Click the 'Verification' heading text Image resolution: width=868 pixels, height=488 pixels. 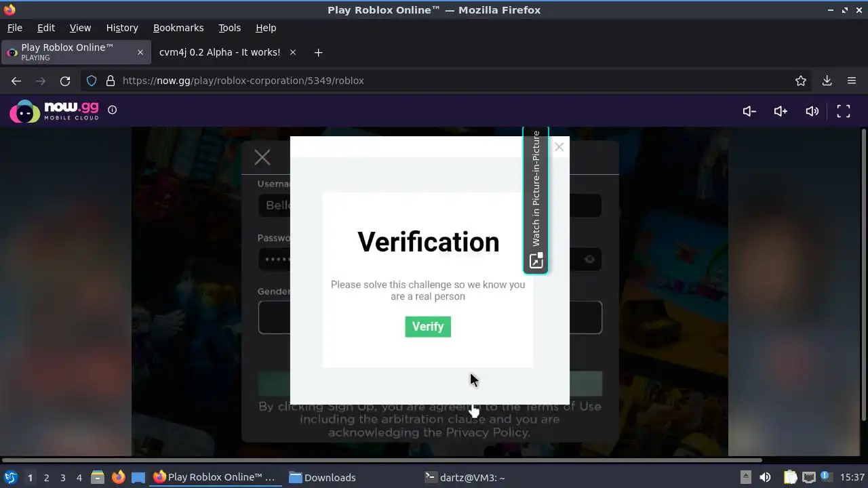click(428, 242)
